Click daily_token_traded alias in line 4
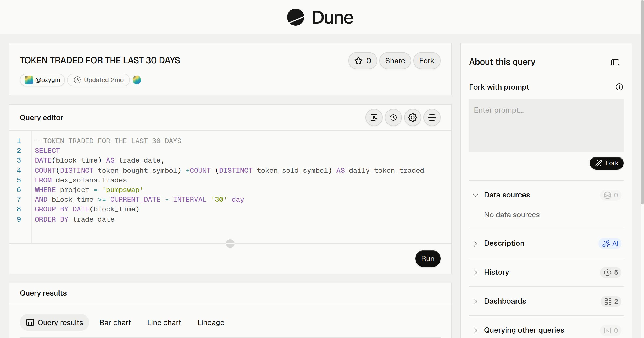 coord(386,171)
